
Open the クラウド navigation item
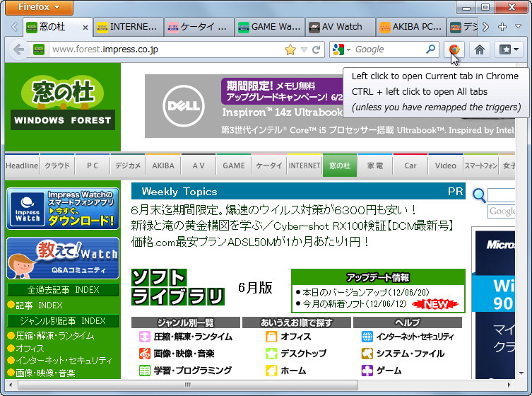[57, 165]
